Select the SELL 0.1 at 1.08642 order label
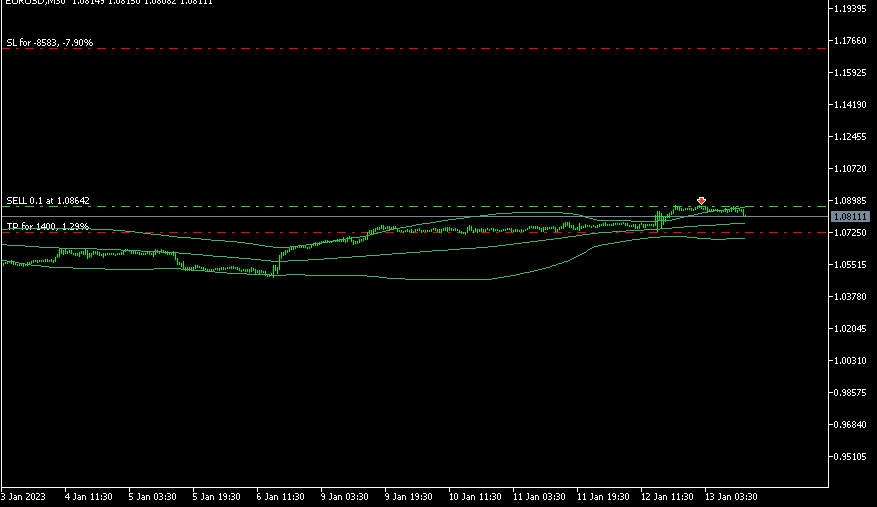The height and width of the screenshot is (507, 877). 48,200
